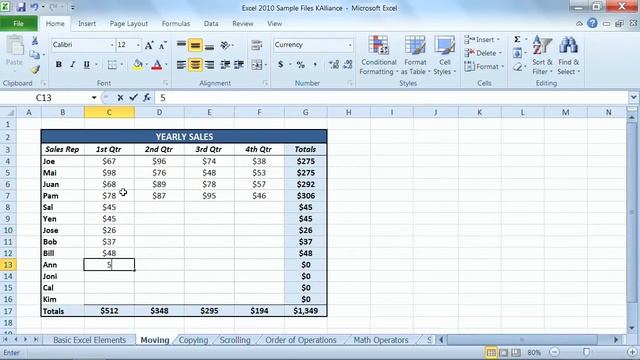Click the Delete cells button
The image size is (640, 360).
483,53
